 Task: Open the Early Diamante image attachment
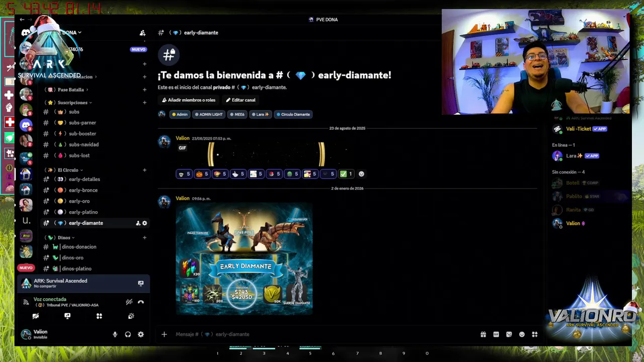click(x=244, y=259)
